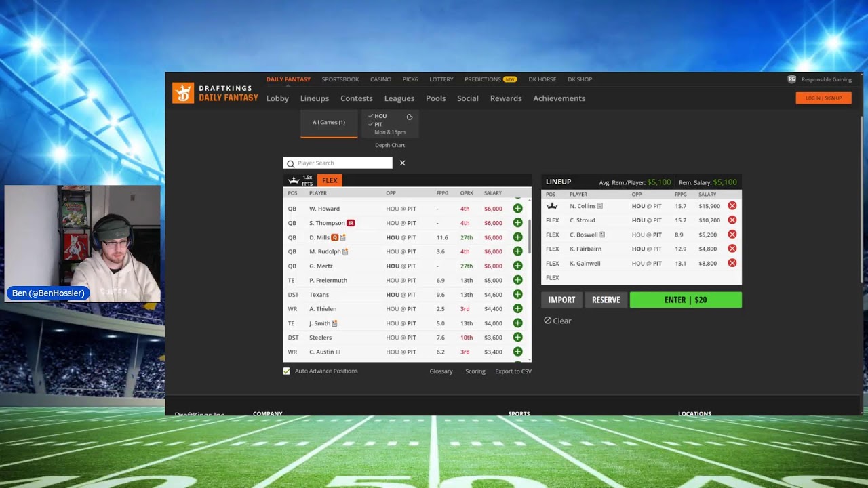Open the M. Rudolph news note icon

coord(345,251)
